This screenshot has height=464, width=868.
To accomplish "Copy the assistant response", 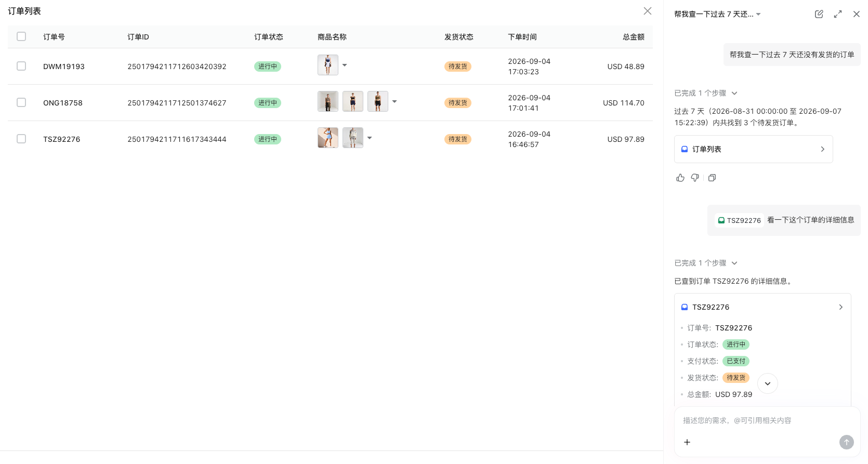I will [712, 178].
